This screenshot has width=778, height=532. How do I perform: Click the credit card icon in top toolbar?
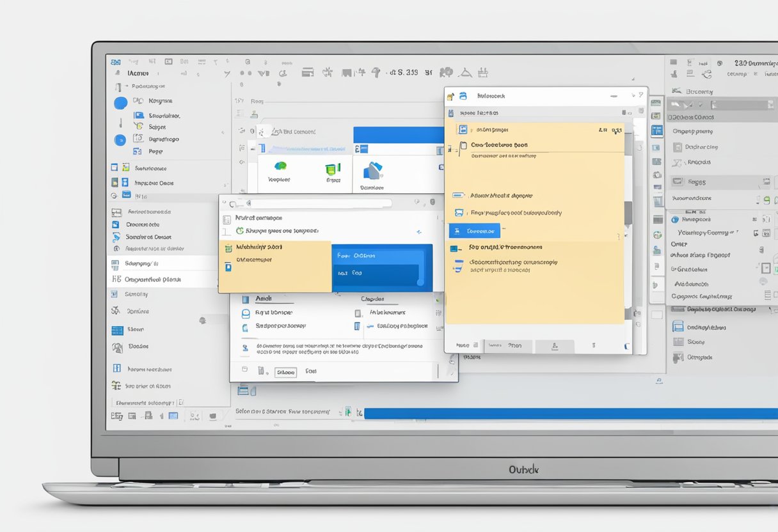[308, 72]
